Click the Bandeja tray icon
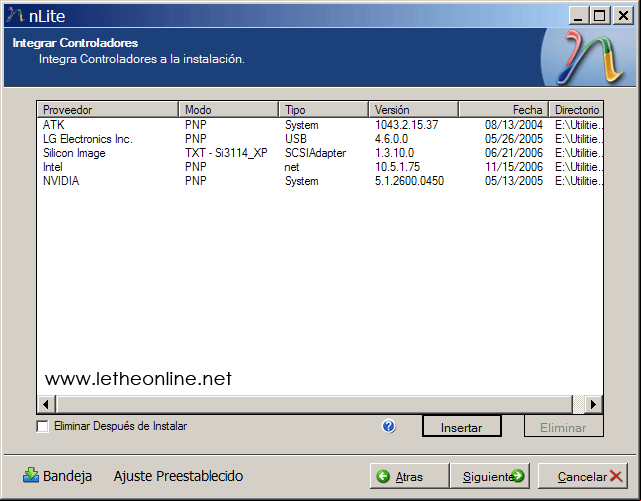Viewport: 641px width, 501px height. click(31, 476)
